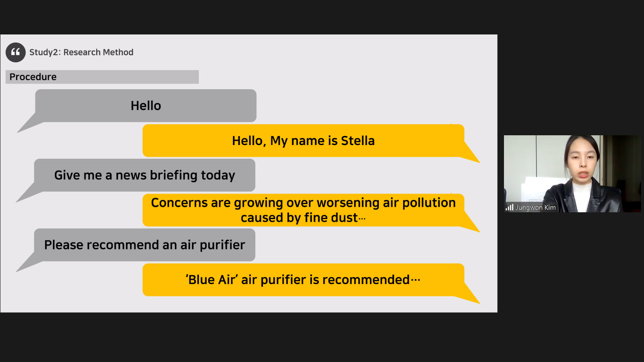The image size is (644, 362).
Task: Click the gray "Hello" speech bubble
Action: click(x=146, y=105)
